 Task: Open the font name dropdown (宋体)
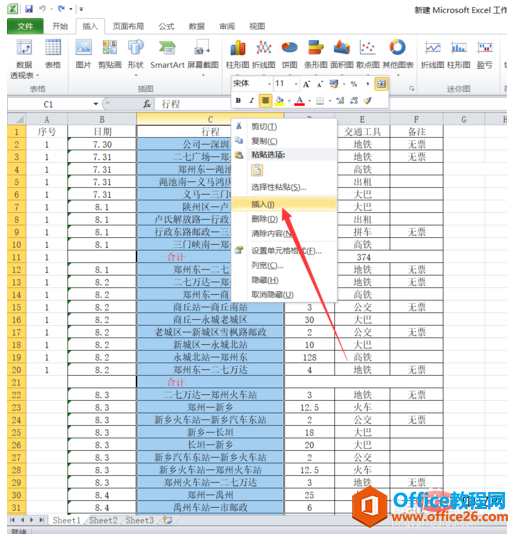click(x=269, y=84)
